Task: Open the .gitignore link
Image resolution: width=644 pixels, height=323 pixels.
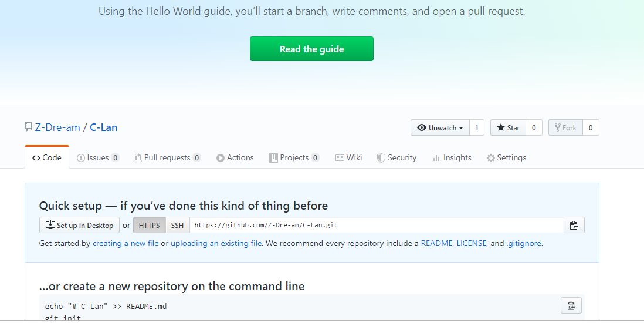Action: [524, 243]
